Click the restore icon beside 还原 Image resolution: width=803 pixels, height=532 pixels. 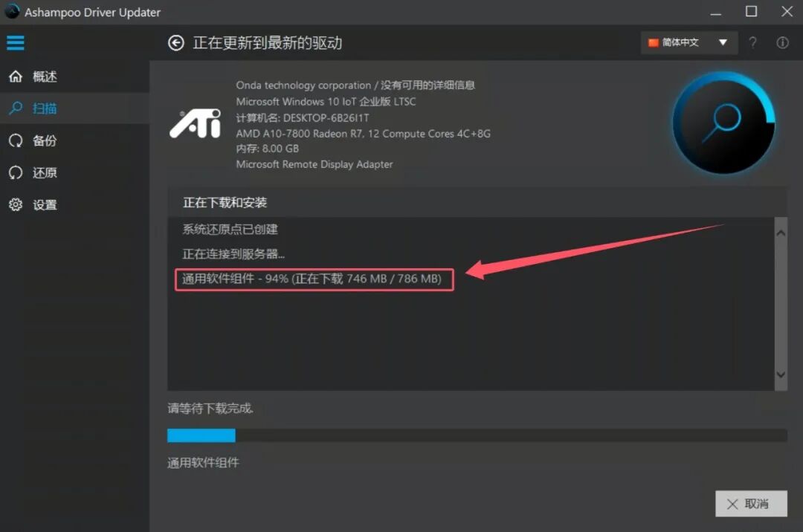[16, 172]
